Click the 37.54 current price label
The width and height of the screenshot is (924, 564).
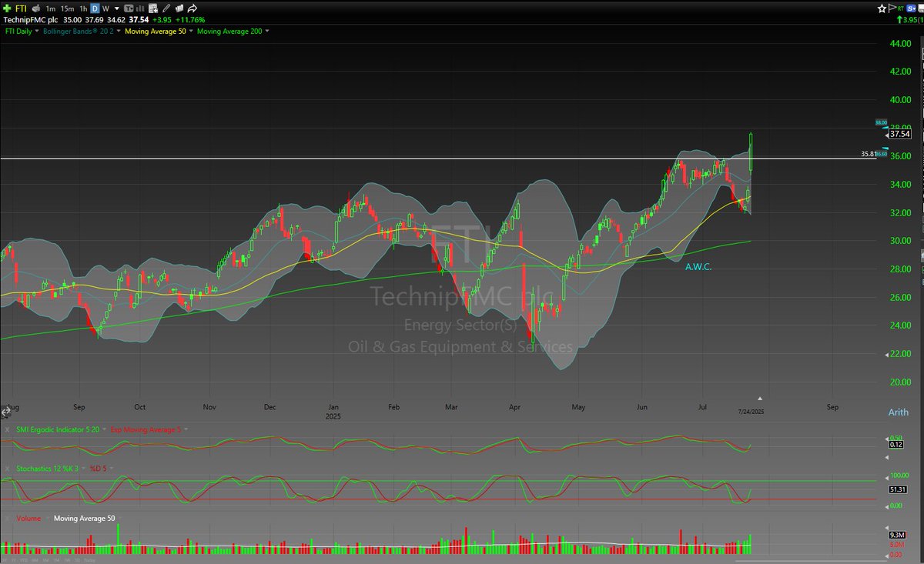(900, 134)
